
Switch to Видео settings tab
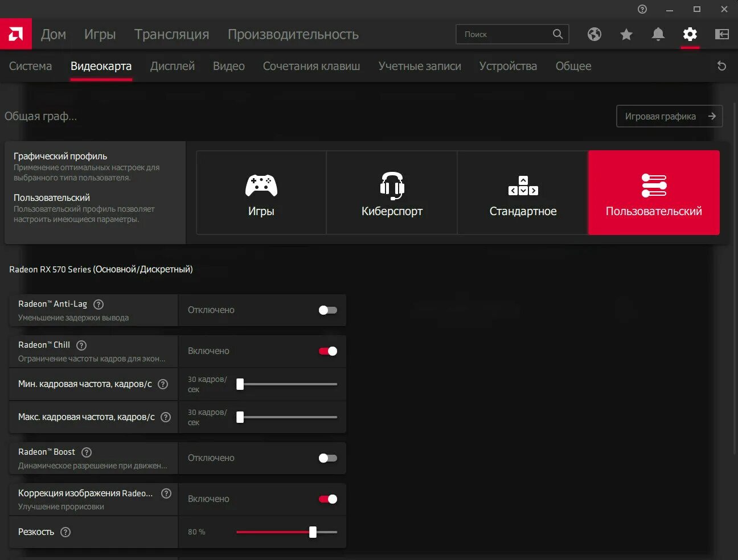229,66
